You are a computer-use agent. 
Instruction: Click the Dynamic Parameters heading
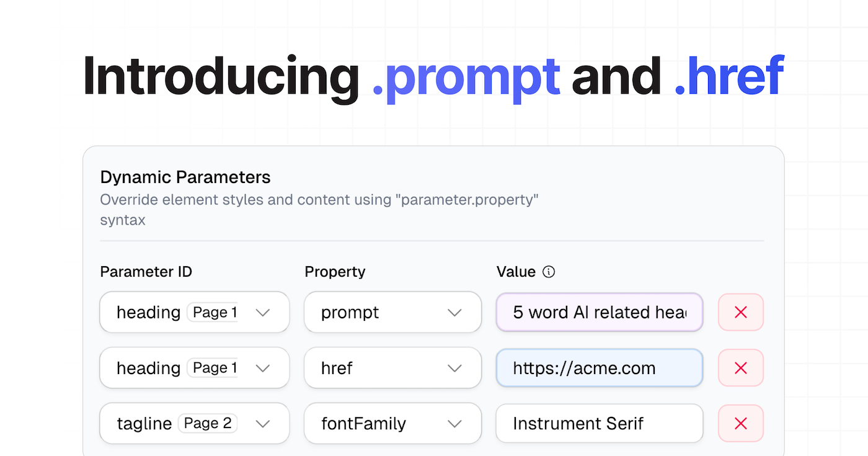[x=185, y=177]
